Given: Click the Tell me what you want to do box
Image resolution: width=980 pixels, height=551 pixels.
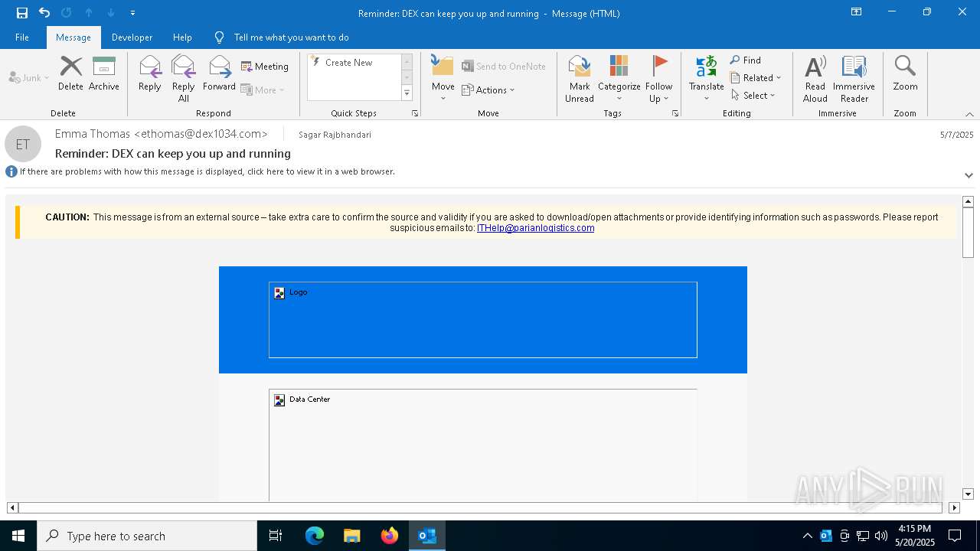Looking at the screenshot, I should [x=291, y=37].
